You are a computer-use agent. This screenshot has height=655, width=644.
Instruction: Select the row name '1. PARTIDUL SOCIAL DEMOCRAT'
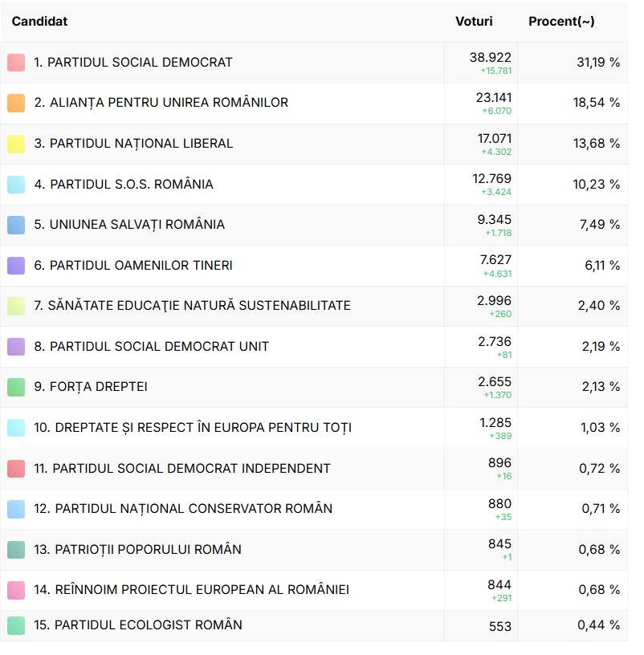click(133, 63)
